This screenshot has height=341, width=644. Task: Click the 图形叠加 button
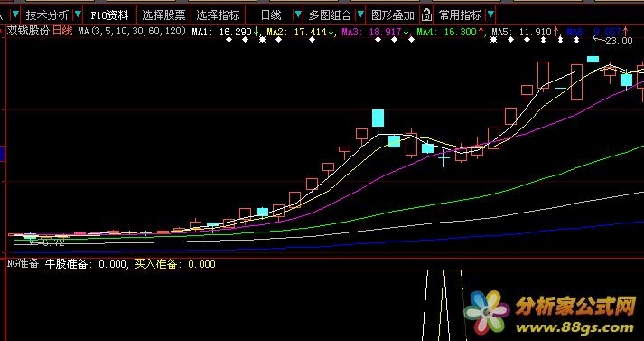tap(393, 15)
